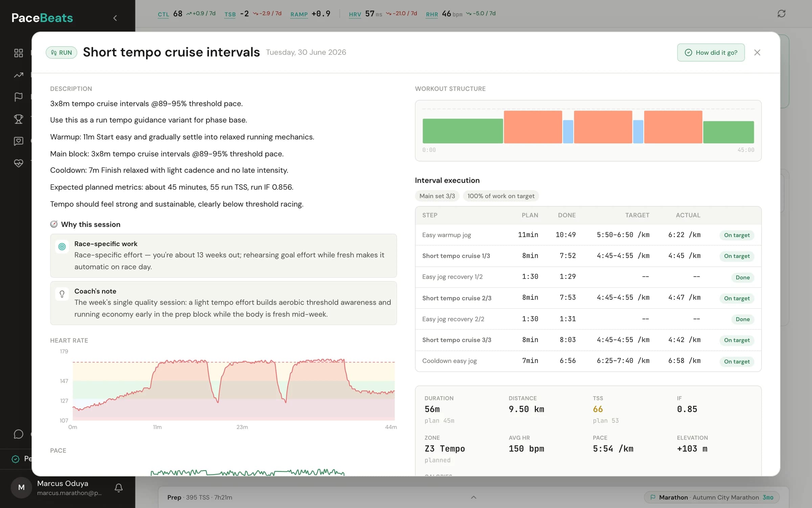Collapse the sidebar with the chevron arrow
Screen dimensions: 812x508
pyautogui.click(x=115, y=18)
